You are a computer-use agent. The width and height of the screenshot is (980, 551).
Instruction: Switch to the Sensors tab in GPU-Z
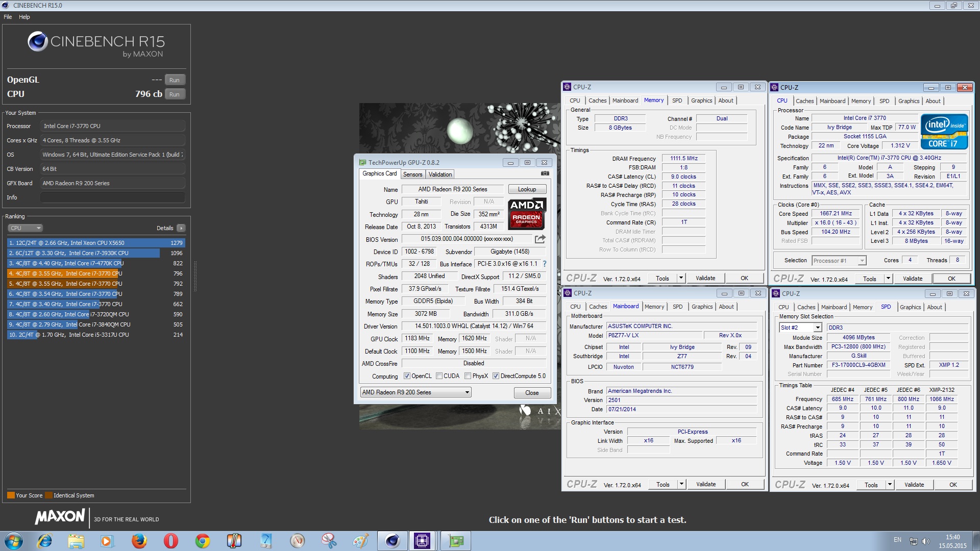pyautogui.click(x=412, y=174)
